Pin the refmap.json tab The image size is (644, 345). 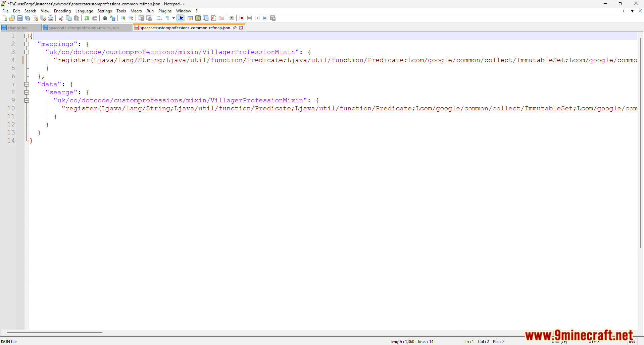pos(235,27)
